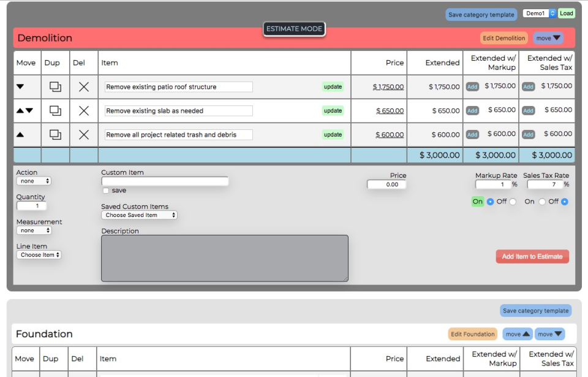Click the ESTIMATE MODE label
Viewport: 588px width, 377px height.
[x=294, y=28]
